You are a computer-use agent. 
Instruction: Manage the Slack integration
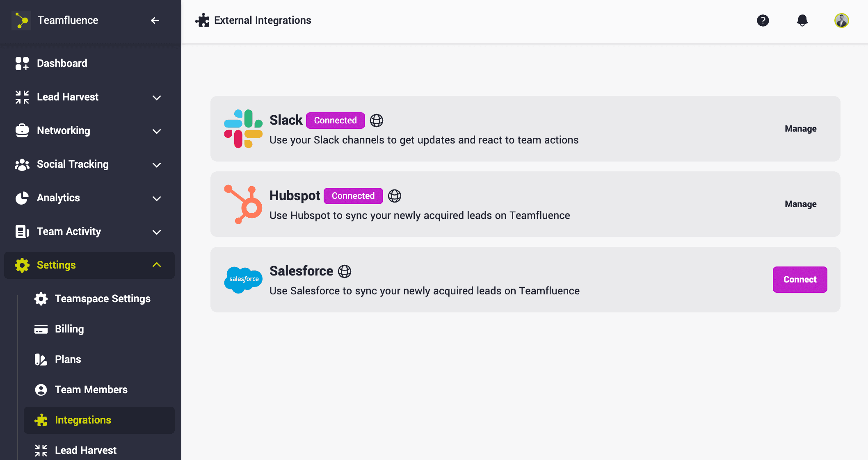[x=800, y=129]
